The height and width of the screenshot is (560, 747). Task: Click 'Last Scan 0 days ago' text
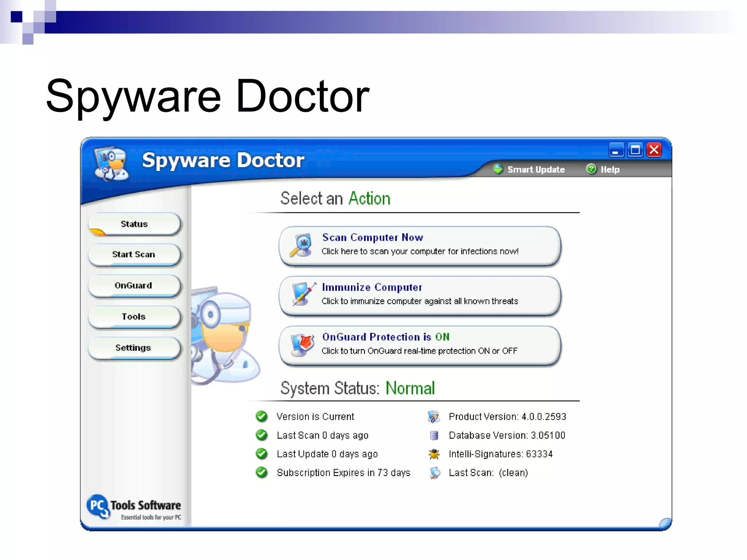(x=322, y=435)
